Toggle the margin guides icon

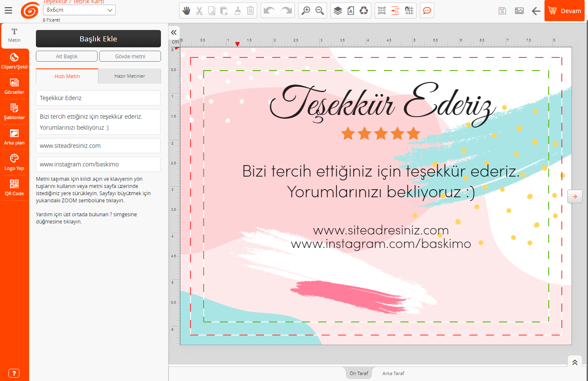click(395, 11)
